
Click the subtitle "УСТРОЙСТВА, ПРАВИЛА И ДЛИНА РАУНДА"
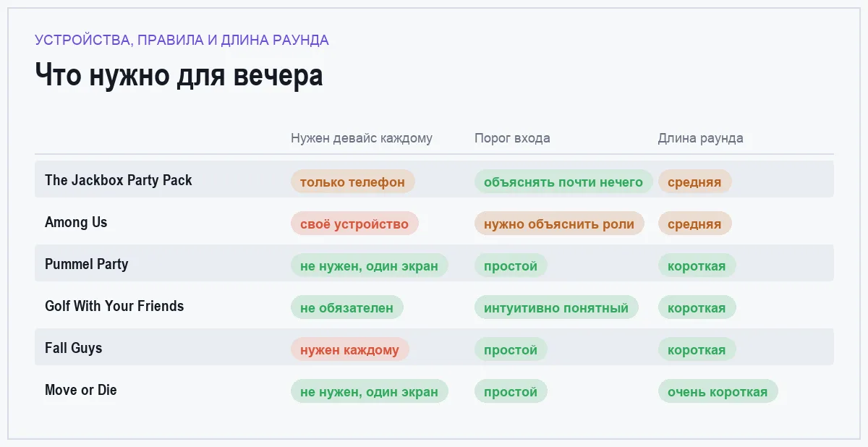182,40
